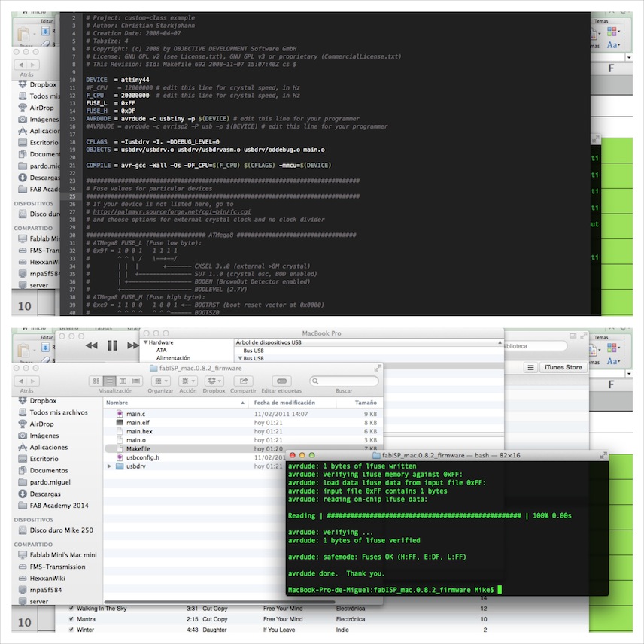
Task: Click the Compartir share icon in Finder toolbar
Action: coord(243,381)
